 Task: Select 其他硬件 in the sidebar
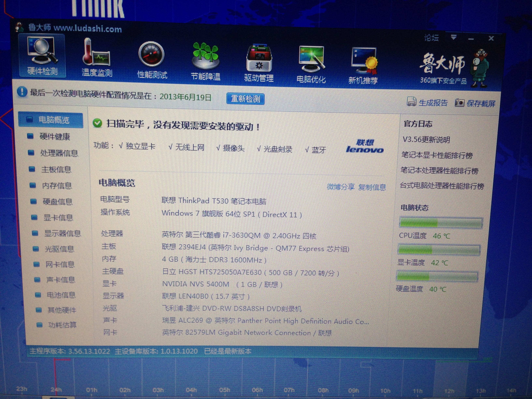(x=62, y=310)
